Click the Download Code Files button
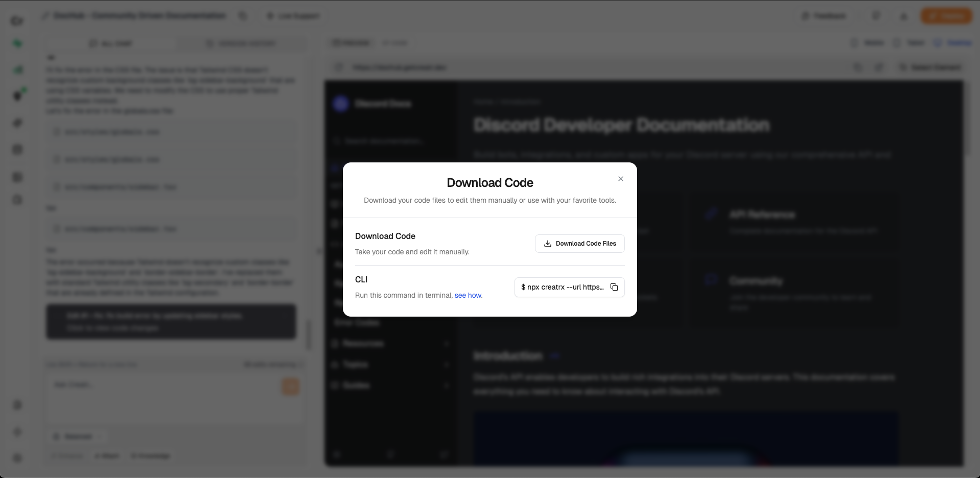This screenshot has width=980, height=478. pyautogui.click(x=579, y=244)
